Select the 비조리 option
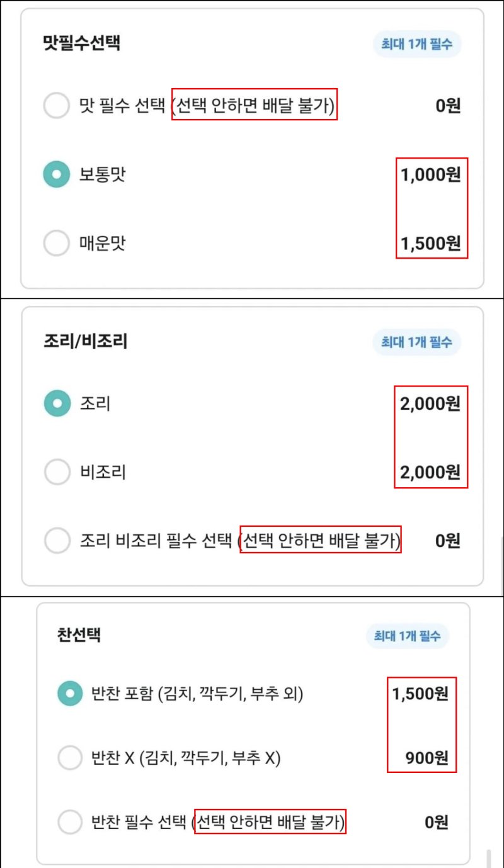Screen dimensions: 504x868 57,471
